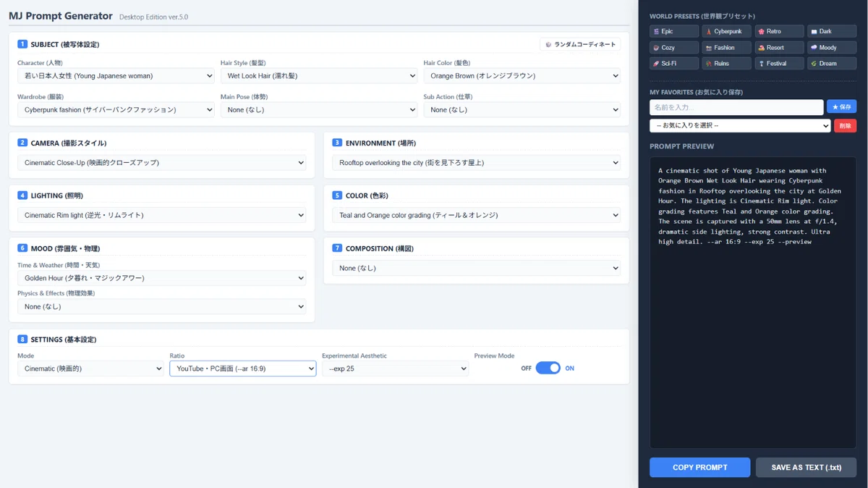
Task: Click the COMPOSITION (構図) section heading
Action: click(380, 248)
